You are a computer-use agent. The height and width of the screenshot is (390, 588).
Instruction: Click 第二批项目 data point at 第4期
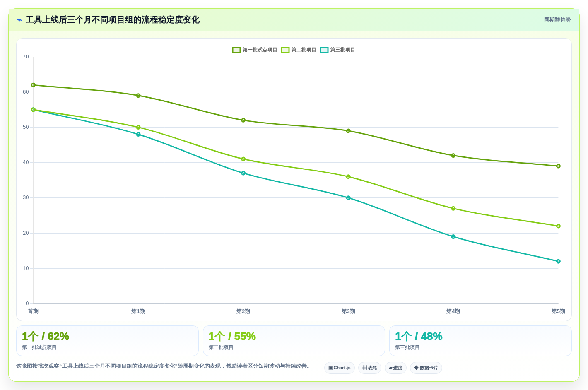[x=453, y=209]
